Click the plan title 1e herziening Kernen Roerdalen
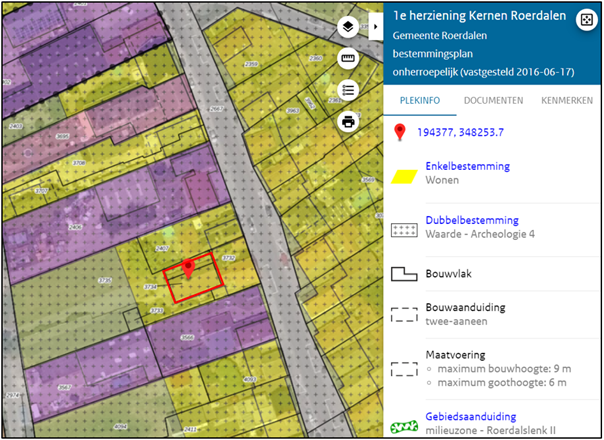604x440 pixels. click(x=479, y=15)
